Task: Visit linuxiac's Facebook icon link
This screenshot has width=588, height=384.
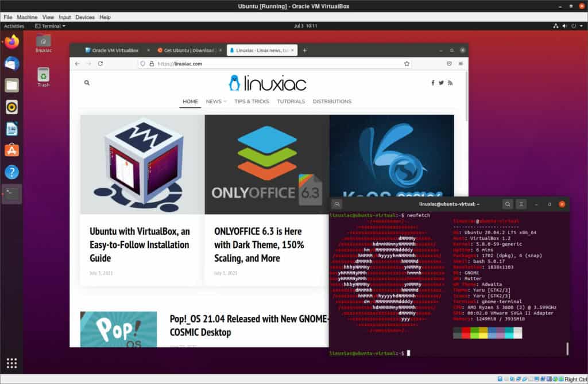Action: (x=433, y=83)
